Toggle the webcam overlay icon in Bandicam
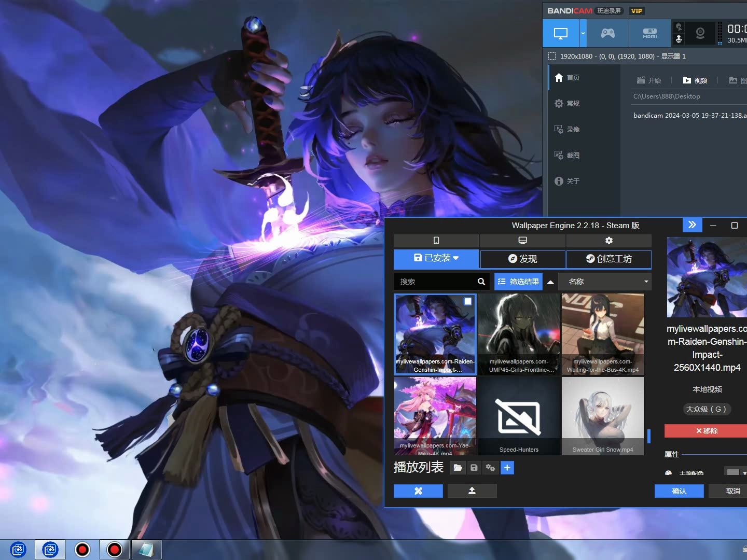This screenshot has width=747, height=560. point(700,34)
